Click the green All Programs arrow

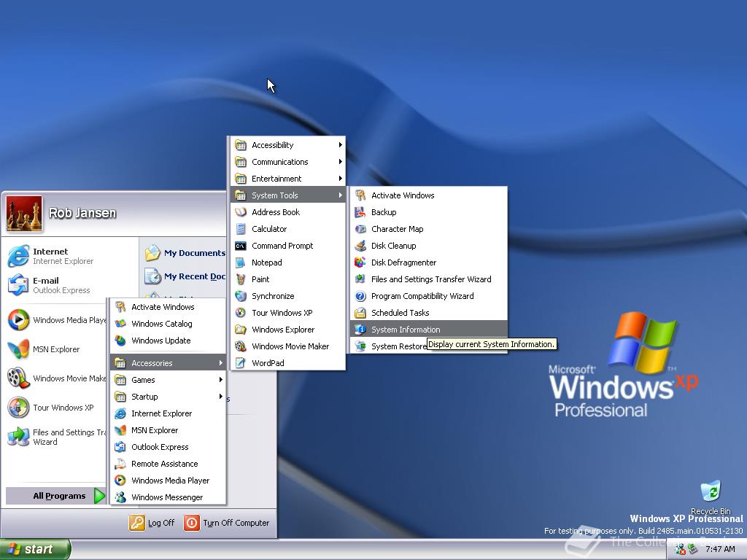pyautogui.click(x=99, y=496)
